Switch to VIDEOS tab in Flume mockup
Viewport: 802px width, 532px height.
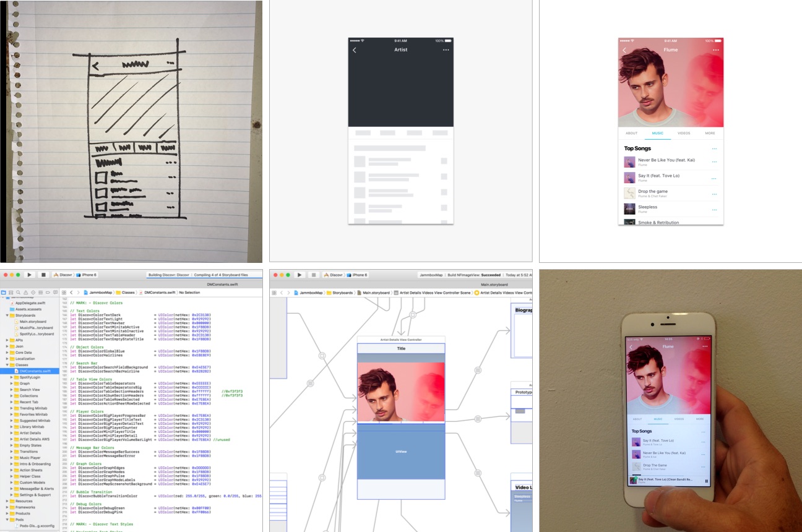pyautogui.click(x=684, y=133)
